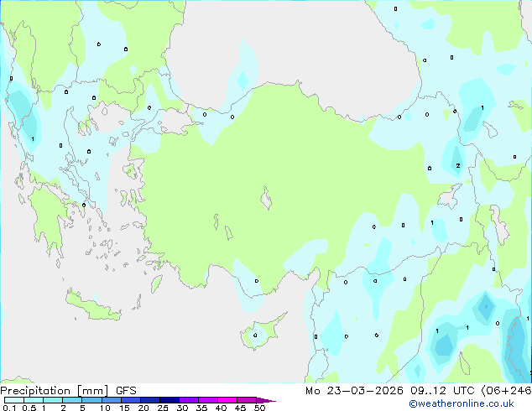Pick the 15–20 mm legend swatch

tap(130, 400)
